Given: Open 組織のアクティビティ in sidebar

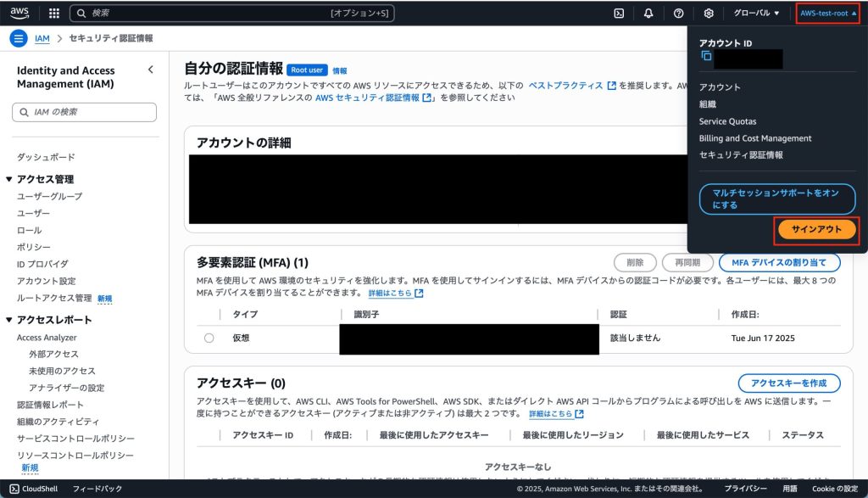Looking at the screenshot, I should pyautogui.click(x=58, y=422).
